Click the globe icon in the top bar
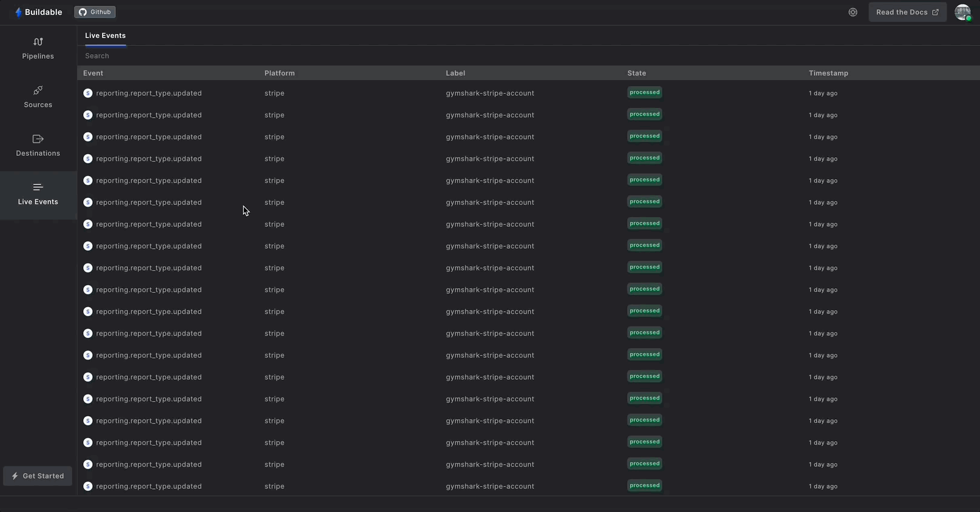The height and width of the screenshot is (512, 980). 853,12
